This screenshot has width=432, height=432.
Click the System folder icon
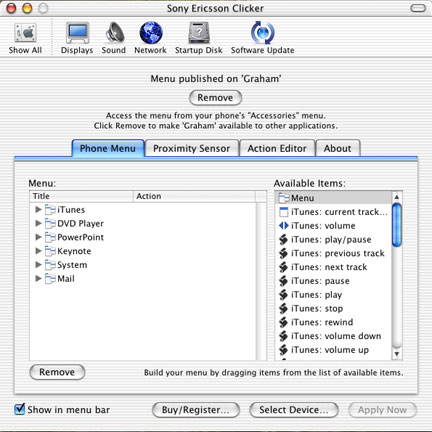click(x=50, y=265)
